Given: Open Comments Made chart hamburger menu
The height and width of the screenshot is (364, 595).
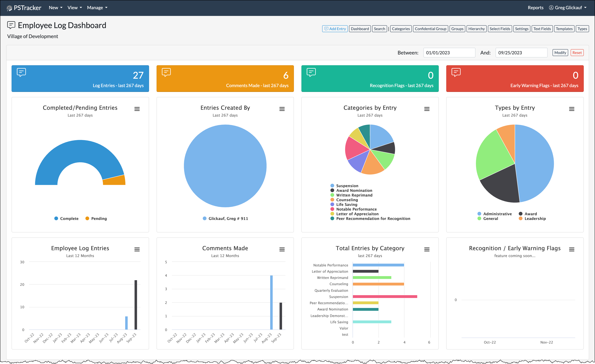Looking at the screenshot, I should (x=282, y=249).
